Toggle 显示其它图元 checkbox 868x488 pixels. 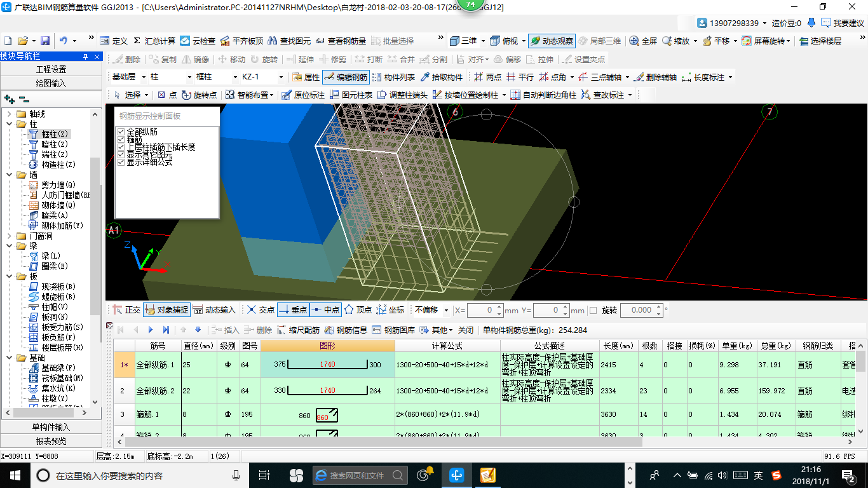(x=121, y=155)
